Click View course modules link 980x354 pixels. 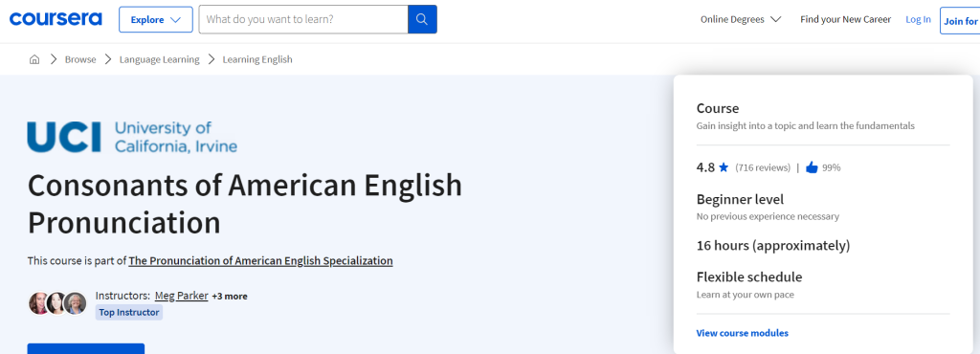(x=743, y=333)
